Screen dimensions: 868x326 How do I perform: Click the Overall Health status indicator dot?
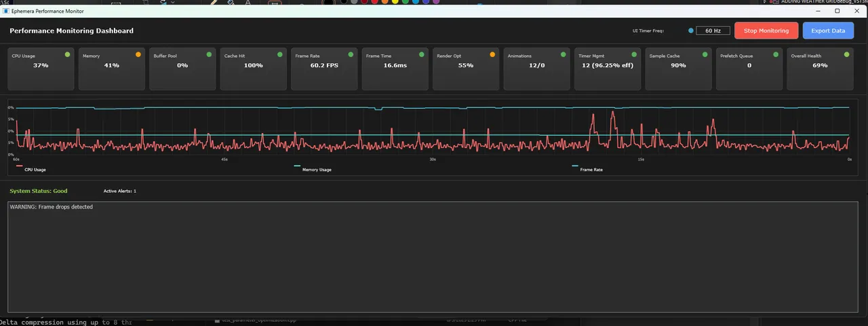click(x=846, y=54)
